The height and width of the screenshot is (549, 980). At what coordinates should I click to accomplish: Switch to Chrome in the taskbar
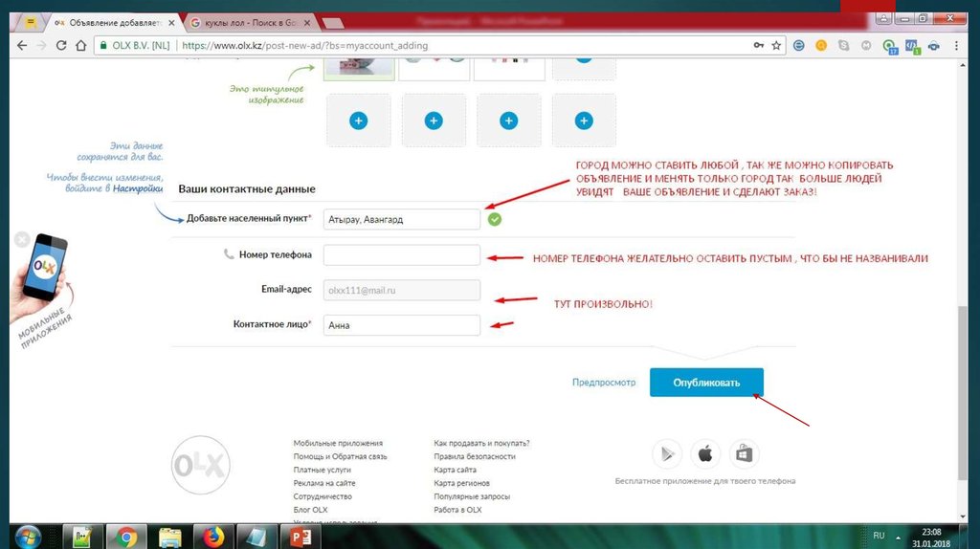click(125, 538)
